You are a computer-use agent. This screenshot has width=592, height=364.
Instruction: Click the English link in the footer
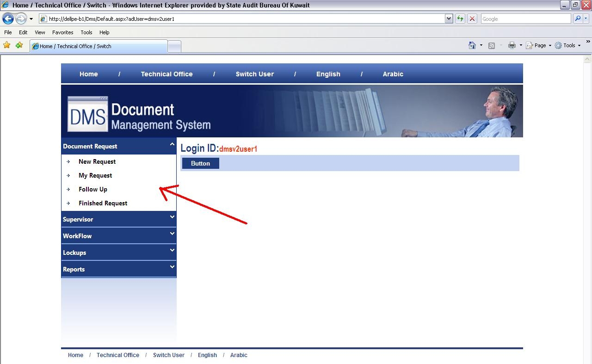click(x=207, y=355)
